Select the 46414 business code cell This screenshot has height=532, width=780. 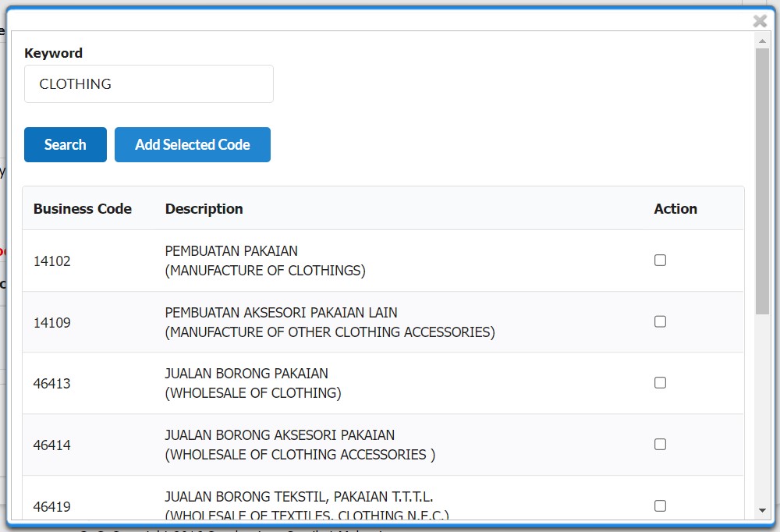(52, 445)
